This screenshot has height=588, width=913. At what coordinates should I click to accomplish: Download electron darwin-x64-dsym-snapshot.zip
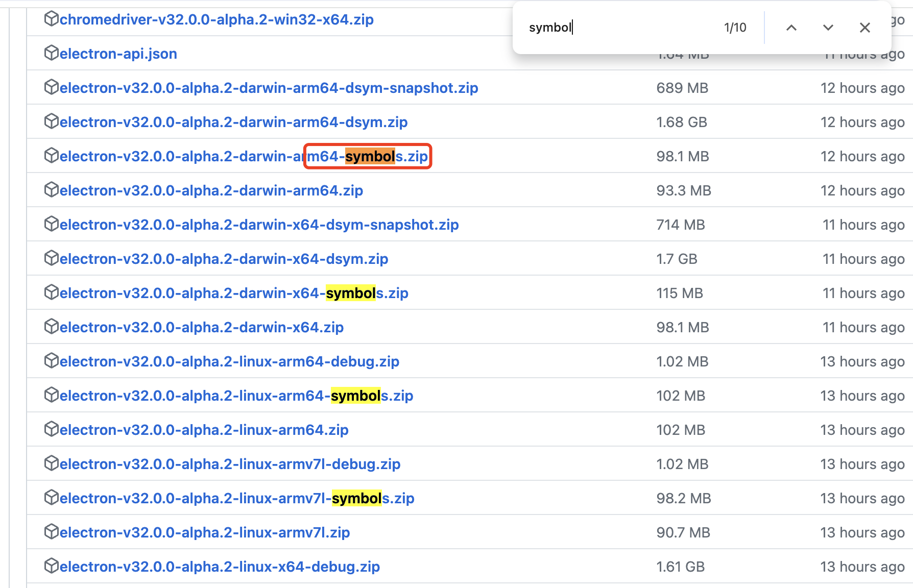click(259, 225)
